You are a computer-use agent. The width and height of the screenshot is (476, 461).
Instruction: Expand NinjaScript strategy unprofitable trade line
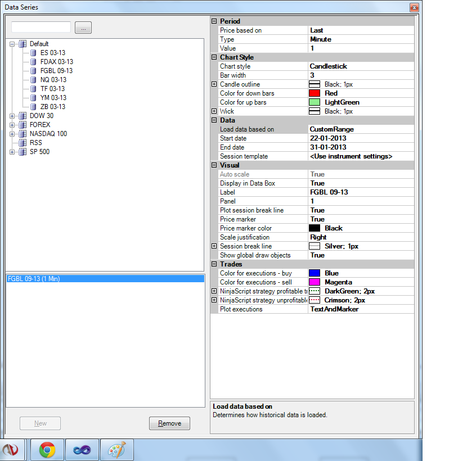click(214, 300)
